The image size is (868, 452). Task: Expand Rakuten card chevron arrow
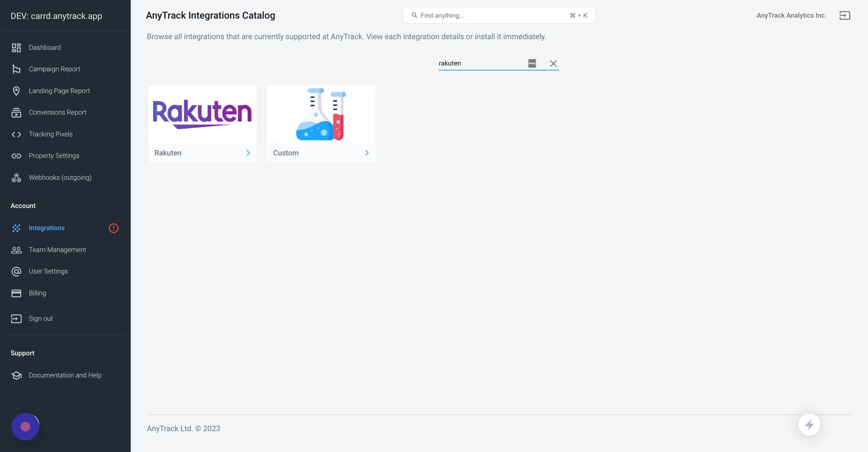pyautogui.click(x=248, y=153)
